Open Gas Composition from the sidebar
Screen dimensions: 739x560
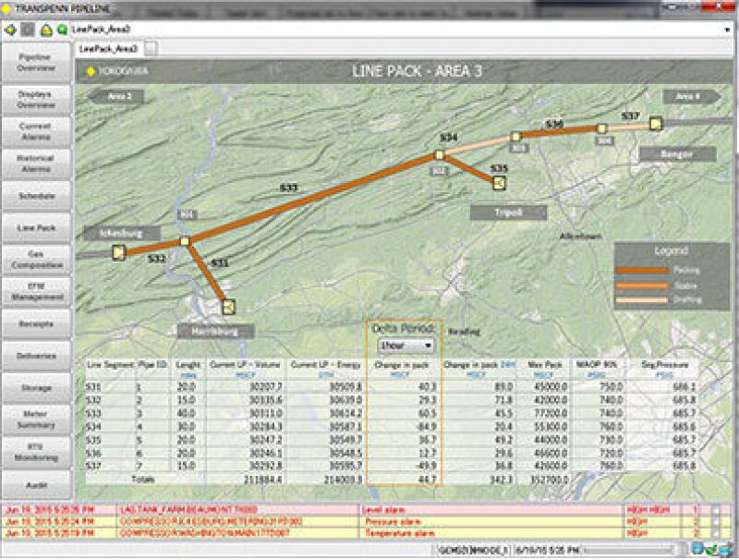(x=36, y=259)
